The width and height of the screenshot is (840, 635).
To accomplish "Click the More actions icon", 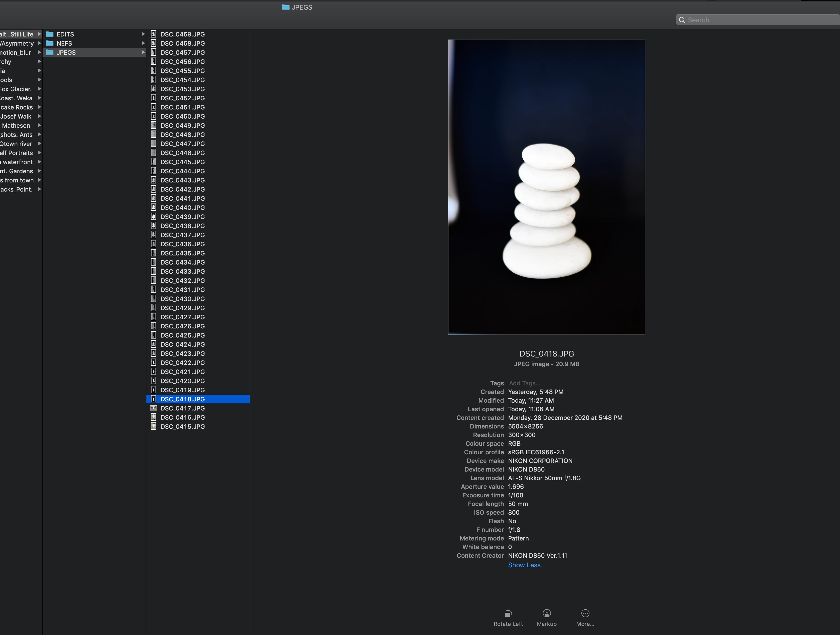I will tap(585, 613).
